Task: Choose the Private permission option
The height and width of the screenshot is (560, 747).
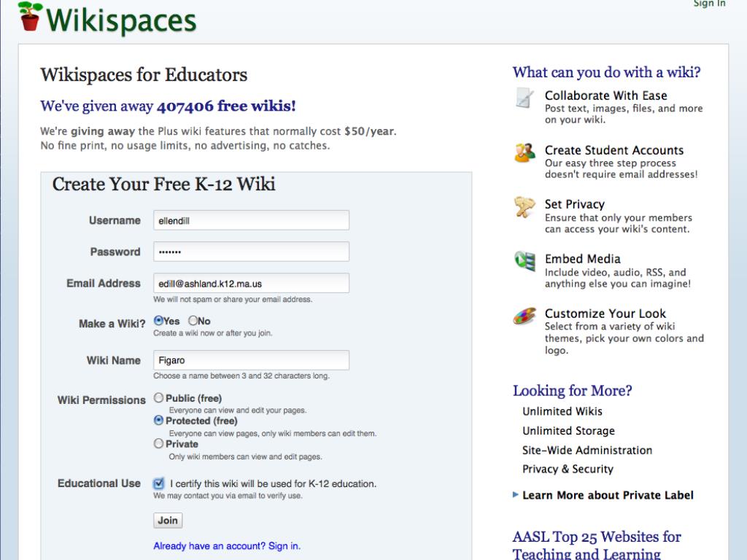Action: 158,443
